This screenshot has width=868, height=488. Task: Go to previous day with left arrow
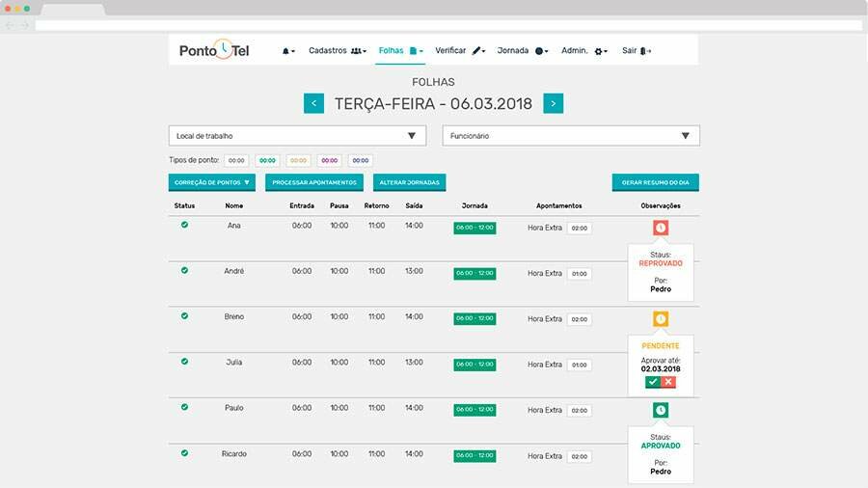(x=313, y=103)
